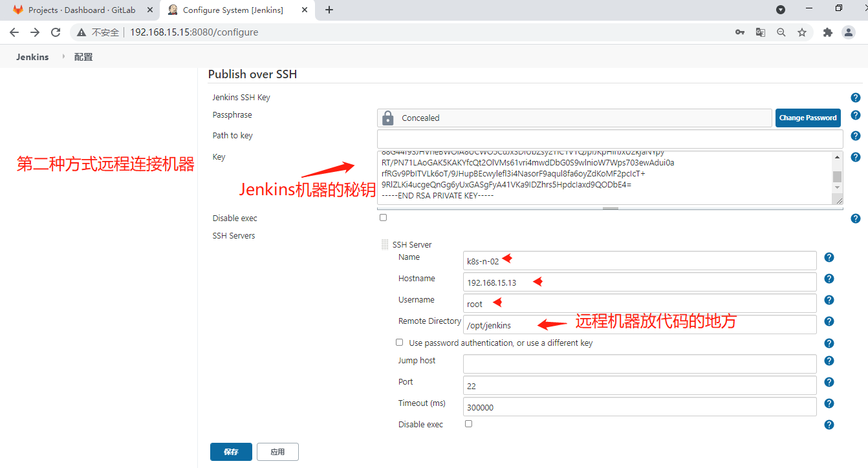Toggle Disable exec below the Key field

pos(383,218)
